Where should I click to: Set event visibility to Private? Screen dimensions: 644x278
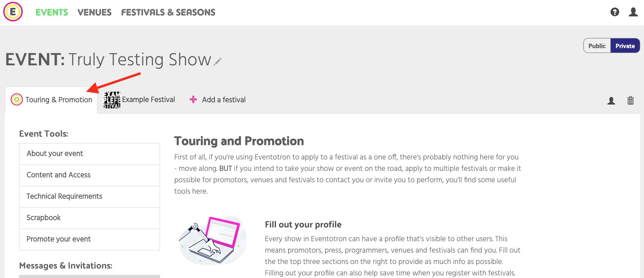(625, 46)
